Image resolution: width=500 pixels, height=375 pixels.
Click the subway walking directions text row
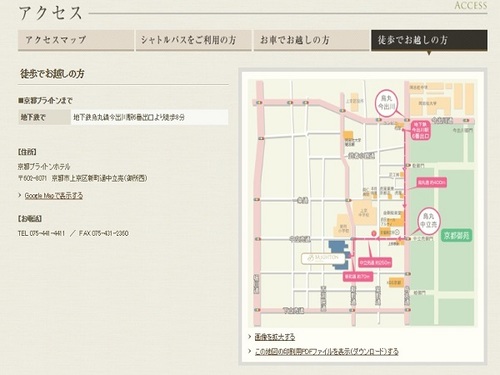[123, 117]
